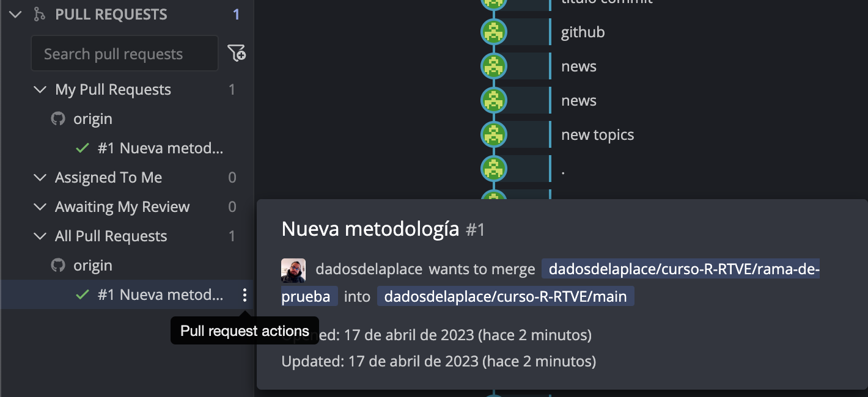Collapse the Assigned To Me group
Viewport: 868px width, 397px height.
pyautogui.click(x=40, y=178)
